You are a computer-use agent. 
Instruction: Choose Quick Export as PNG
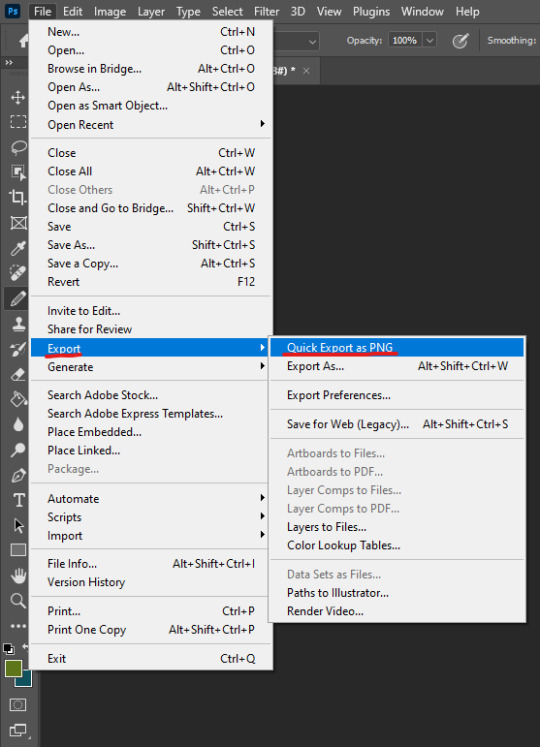tap(397, 347)
